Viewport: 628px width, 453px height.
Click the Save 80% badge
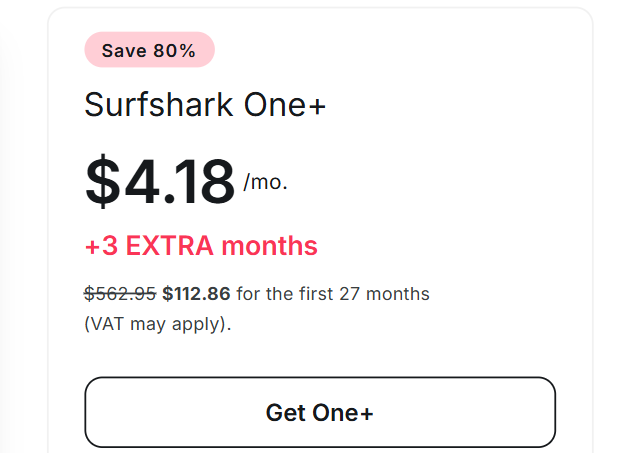tap(149, 50)
